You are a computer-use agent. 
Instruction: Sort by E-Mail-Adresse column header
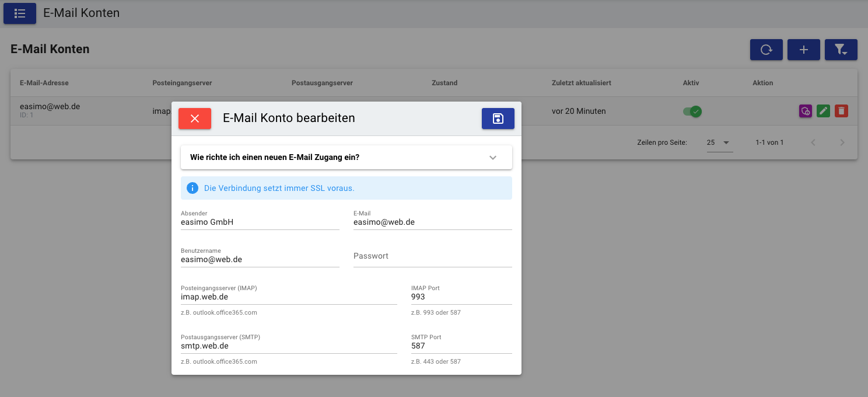pyautogui.click(x=44, y=83)
